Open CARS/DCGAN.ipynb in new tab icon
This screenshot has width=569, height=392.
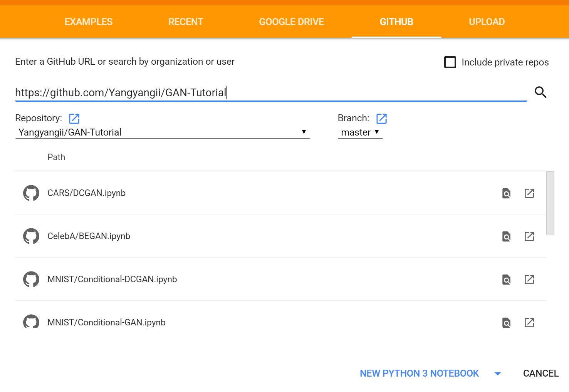point(529,193)
